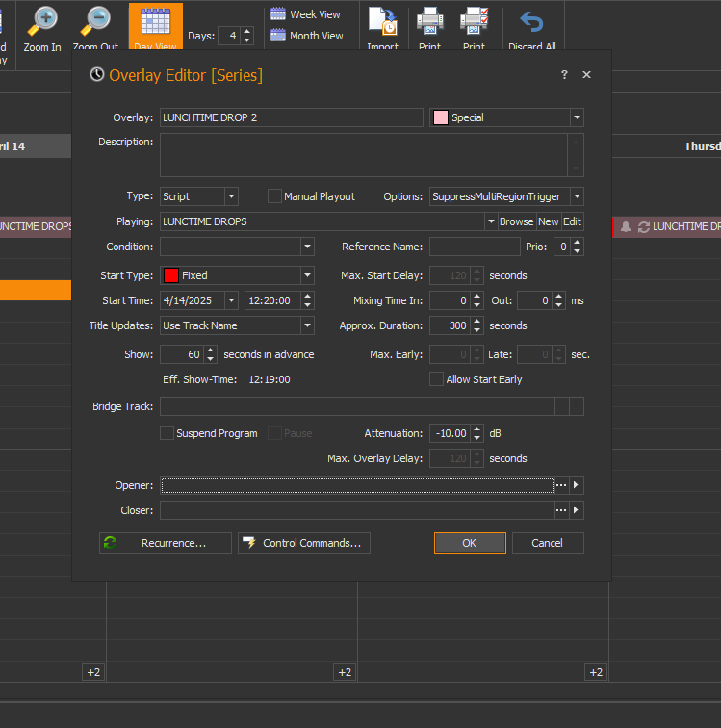This screenshot has width=721, height=728.
Task: Toggle the Suspend Program checkbox
Action: pyautogui.click(x=167, y=433)
